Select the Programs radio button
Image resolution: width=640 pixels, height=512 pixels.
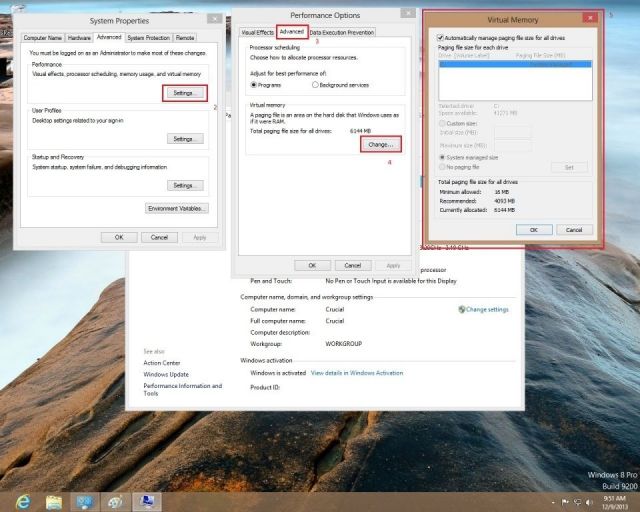point(252,85)
